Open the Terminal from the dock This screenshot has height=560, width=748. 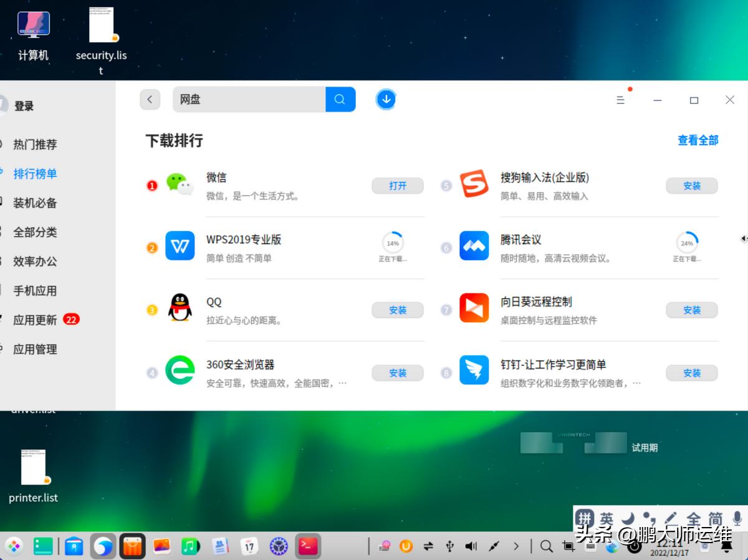click(308, 546)
